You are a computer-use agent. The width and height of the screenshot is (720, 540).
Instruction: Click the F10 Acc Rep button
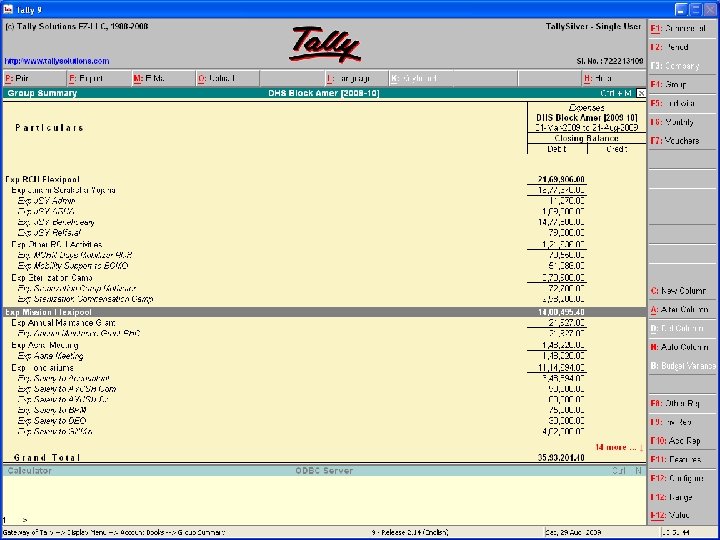[x=682, y=441]
